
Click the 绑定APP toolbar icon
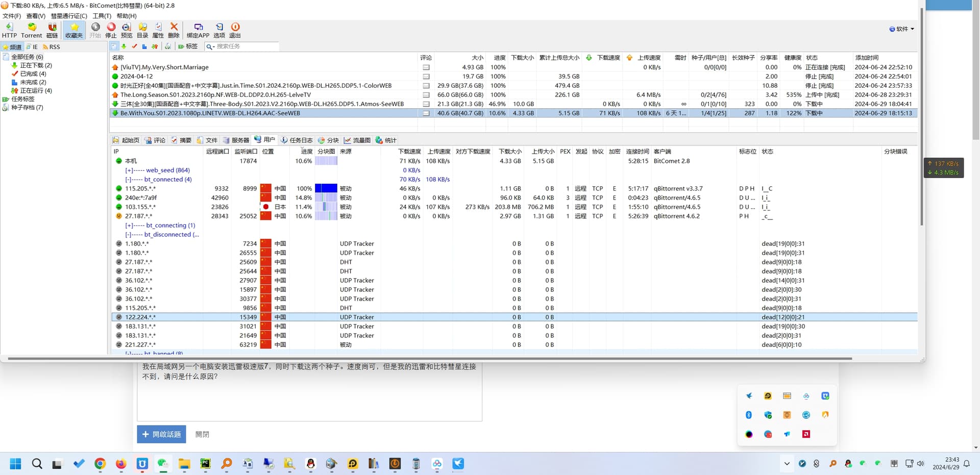click(198, 30)
